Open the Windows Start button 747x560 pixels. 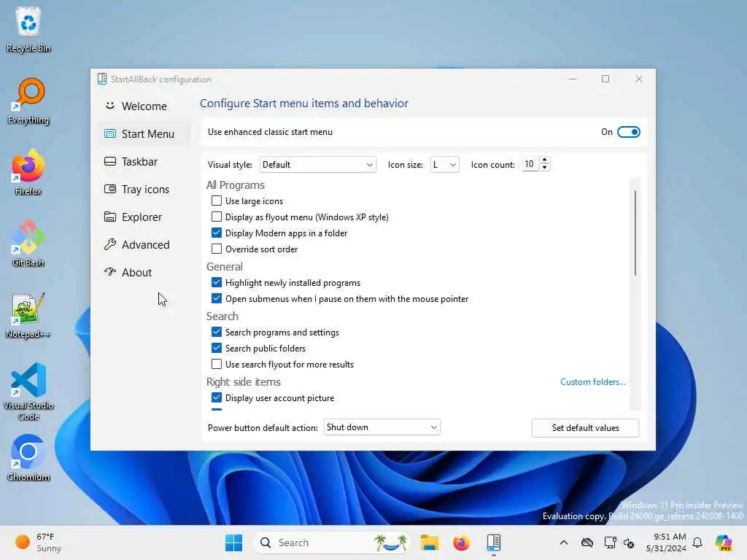tap(233, 542)
